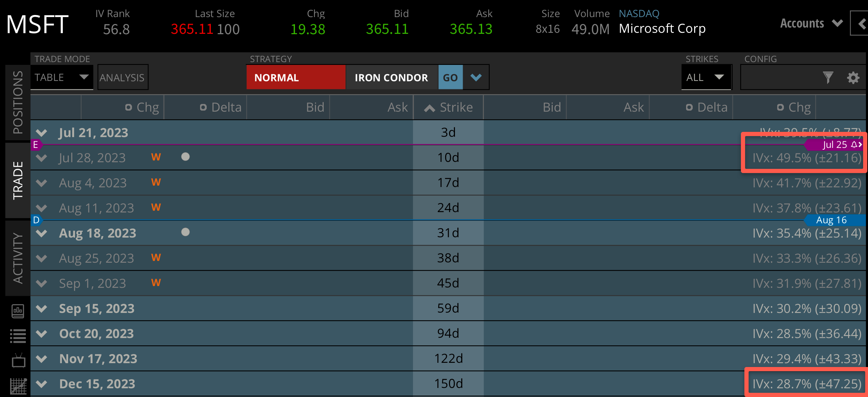Open the TABLE trade mode dropdown
This screenshot has width=868, height=397.
click(x=61, y=77)
